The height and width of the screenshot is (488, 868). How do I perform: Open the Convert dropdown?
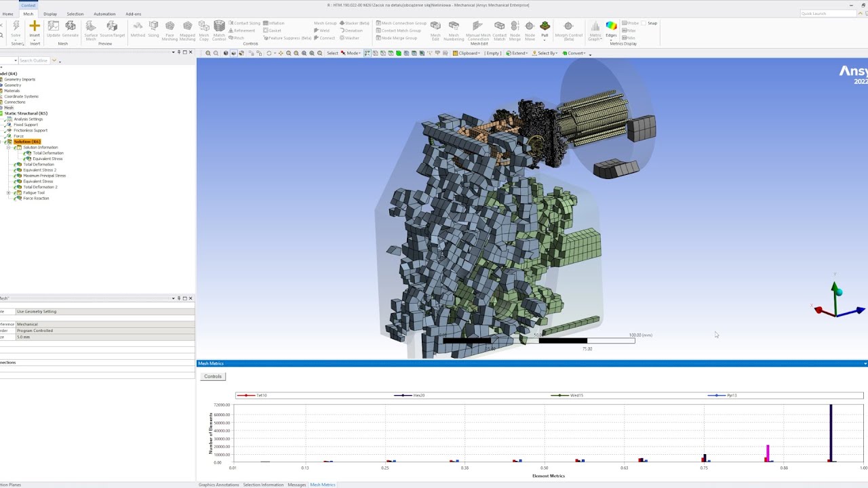[x=574, y=53]
